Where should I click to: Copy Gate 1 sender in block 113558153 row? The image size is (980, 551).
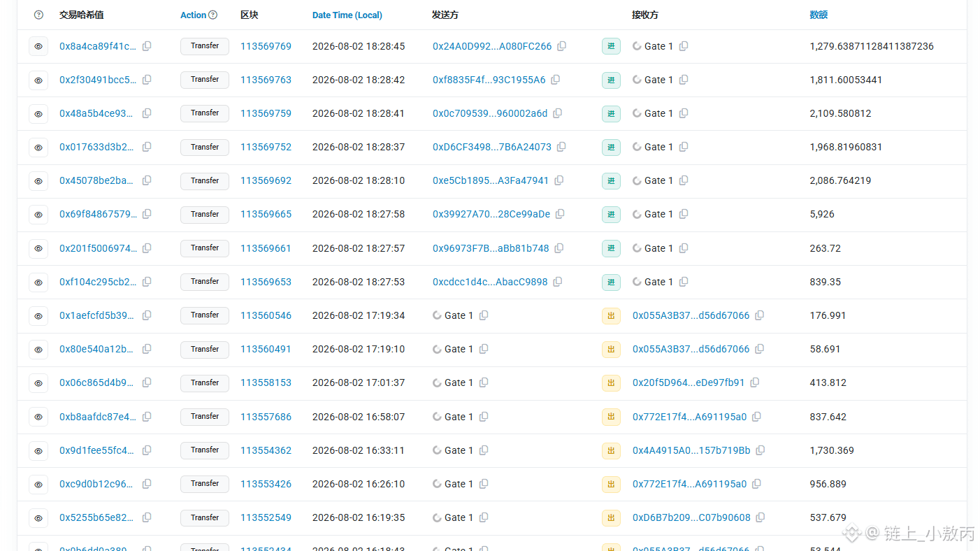(x=484, y=382)
